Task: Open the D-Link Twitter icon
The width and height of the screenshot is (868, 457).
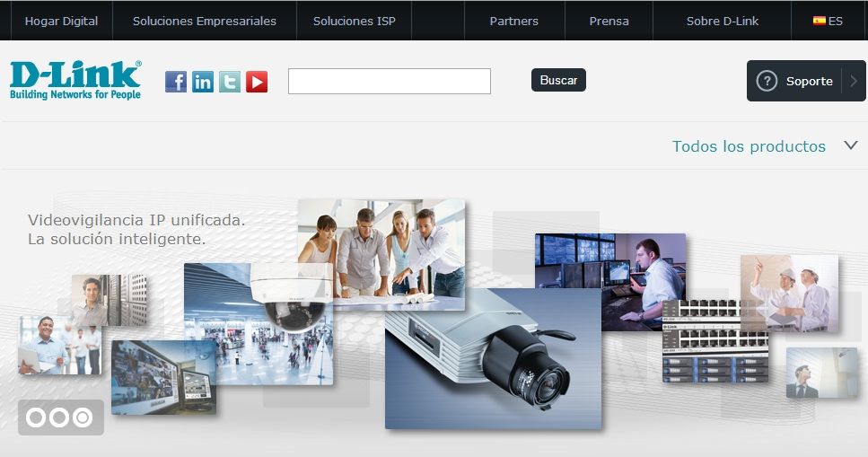Action: tap(230, 82)
